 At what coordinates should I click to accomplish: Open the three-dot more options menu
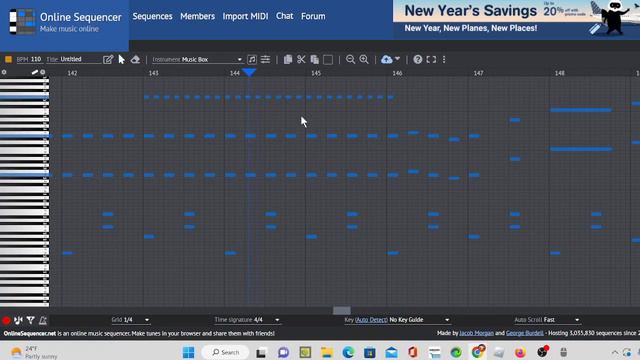[x=444, y=60]
